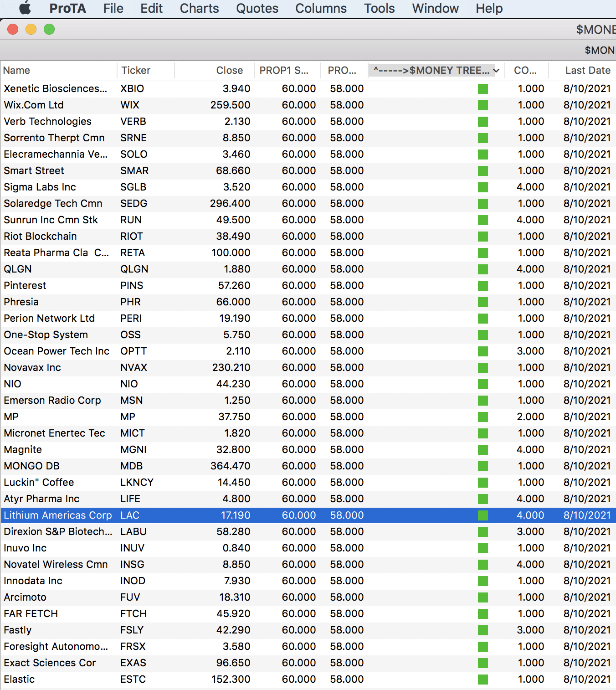Click the green indicator in the Sunrun Inc row
This screenshot has height=690, width=616.
(483, 220)
